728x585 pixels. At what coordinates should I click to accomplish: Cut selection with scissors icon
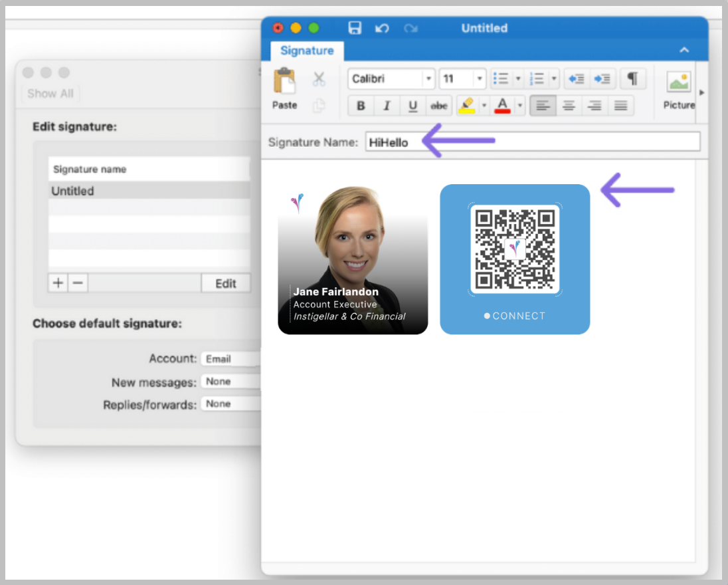click(x=319, y=78)
